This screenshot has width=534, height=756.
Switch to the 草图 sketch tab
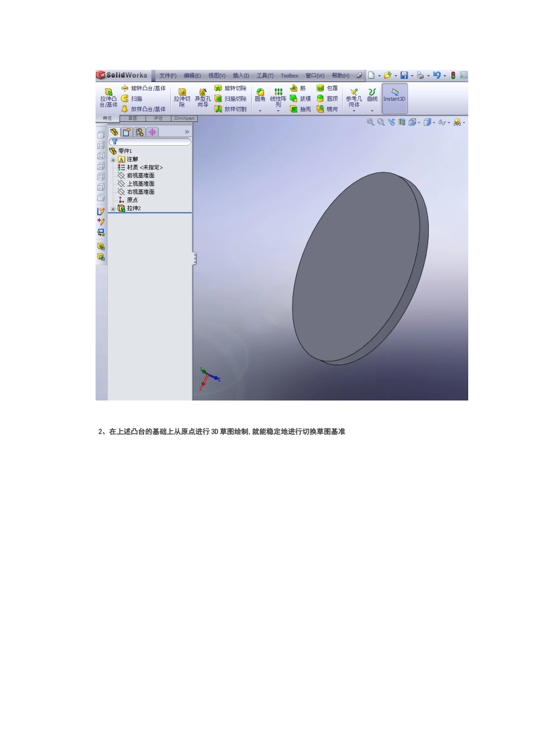(133, 119)
